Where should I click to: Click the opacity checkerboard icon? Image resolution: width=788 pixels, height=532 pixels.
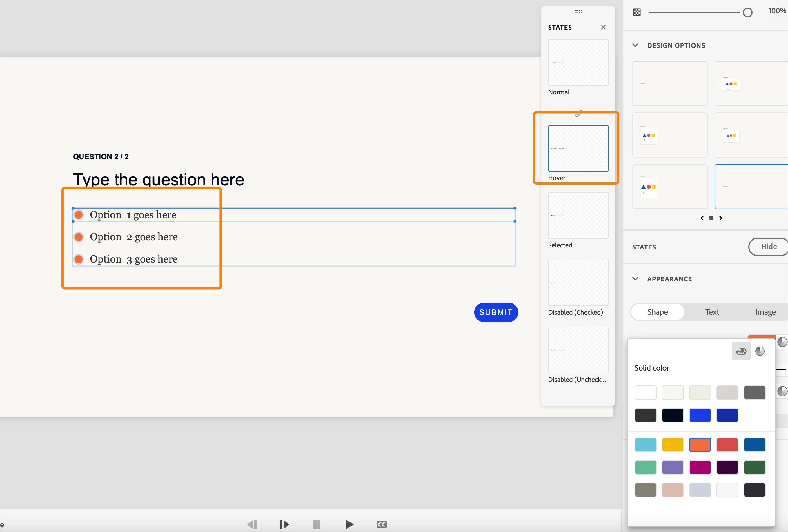click(x=637, y=12)
